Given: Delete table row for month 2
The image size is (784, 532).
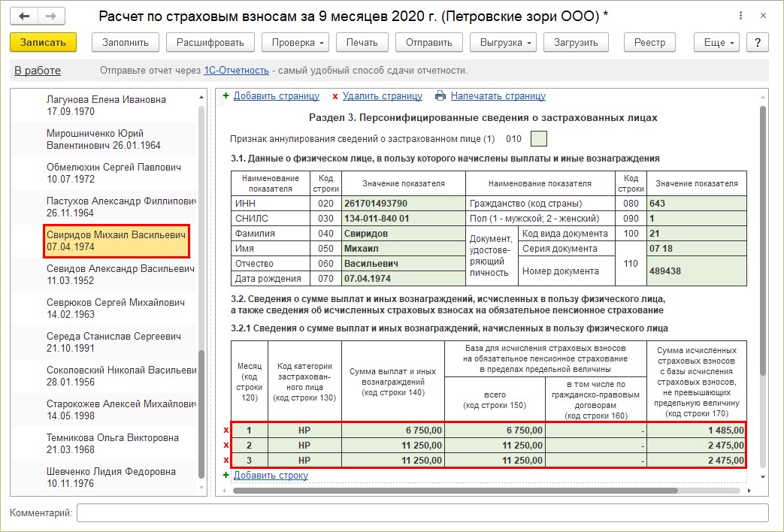Looking at the screenshot, I should [226, 445].
